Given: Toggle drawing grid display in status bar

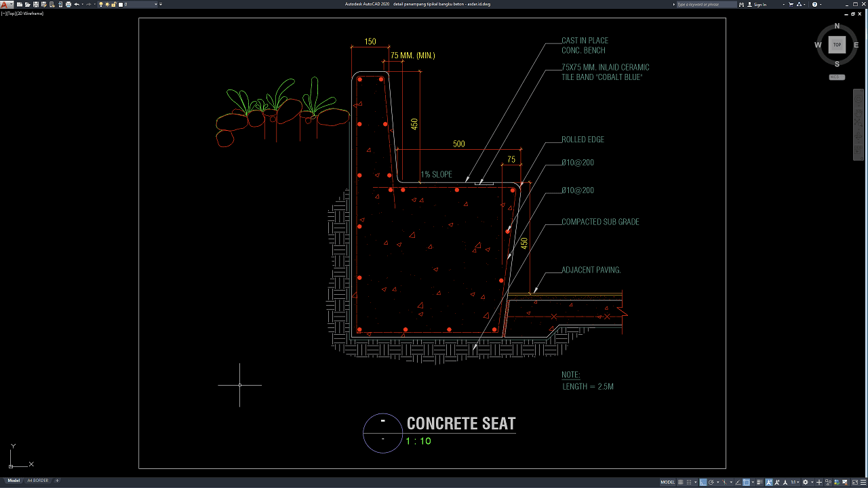Looking at the screenshot, I should [680, 482].
